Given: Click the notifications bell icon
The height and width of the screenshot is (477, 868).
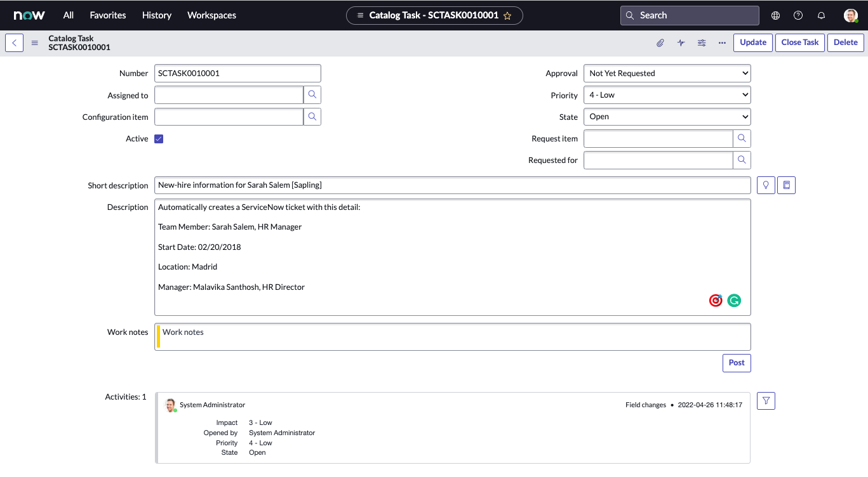Looking at the screenshot, I should 821,15.
